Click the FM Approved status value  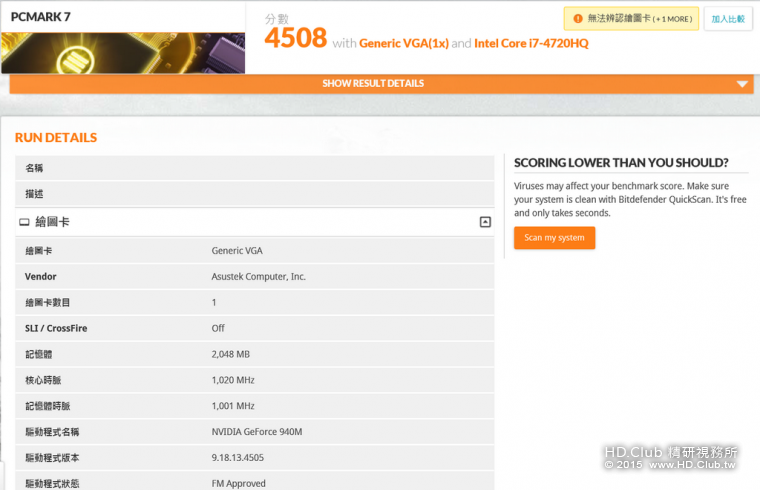(x=238, y=483)
